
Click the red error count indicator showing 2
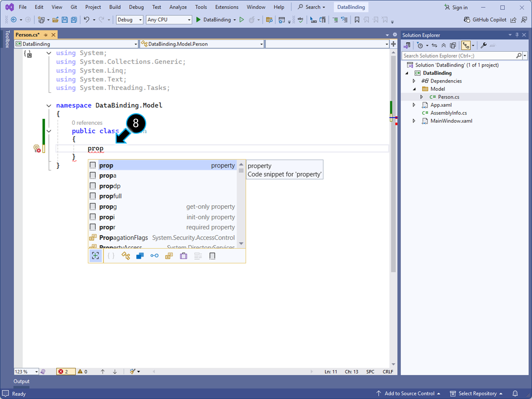66,372
